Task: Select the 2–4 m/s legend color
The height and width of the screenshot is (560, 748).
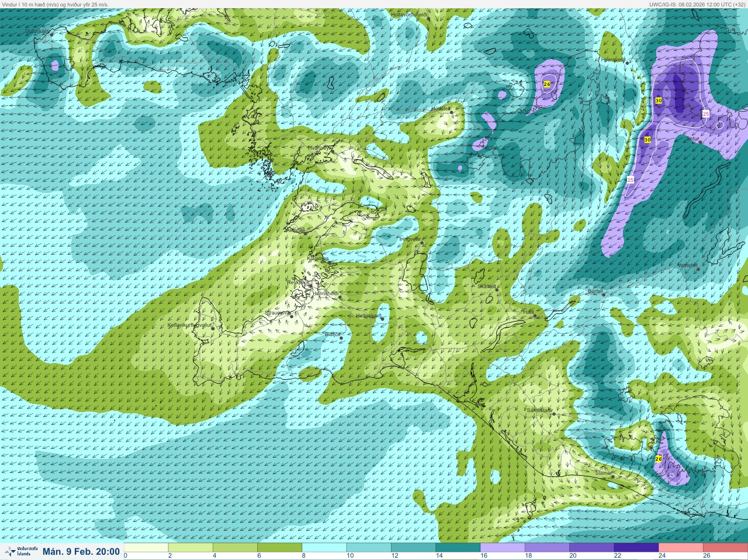Action: click(191, 548)
